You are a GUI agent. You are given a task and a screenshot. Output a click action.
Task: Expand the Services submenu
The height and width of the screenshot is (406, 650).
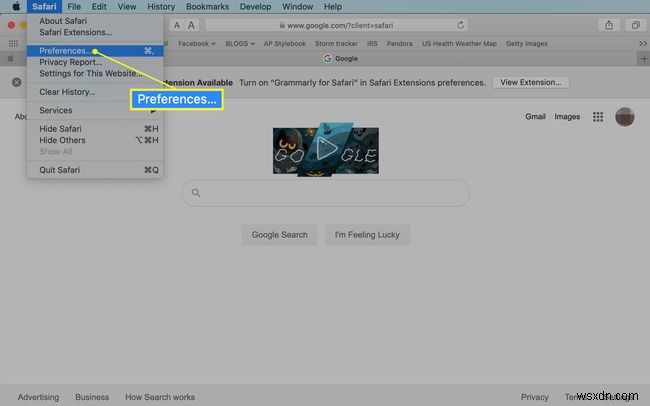[x=95, y=110]
